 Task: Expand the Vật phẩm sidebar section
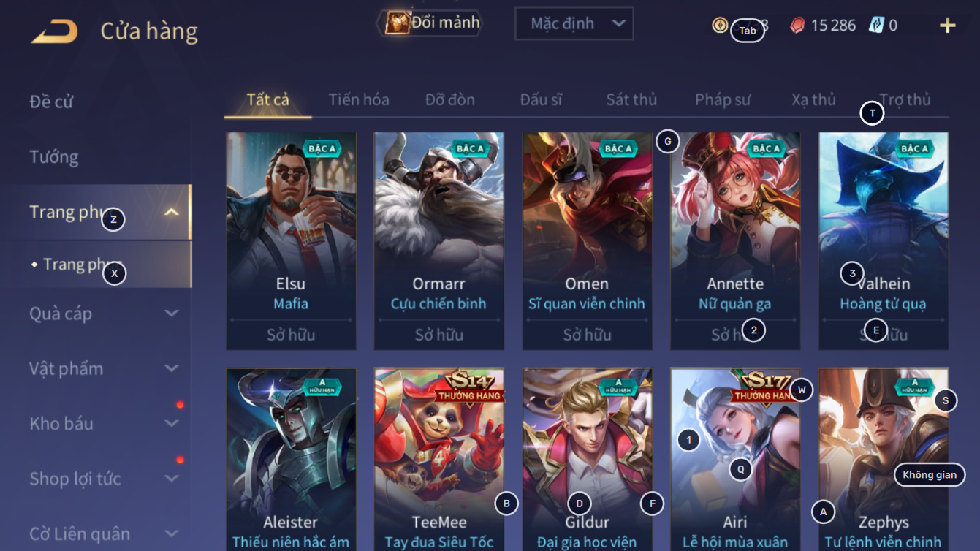(171, 368)
